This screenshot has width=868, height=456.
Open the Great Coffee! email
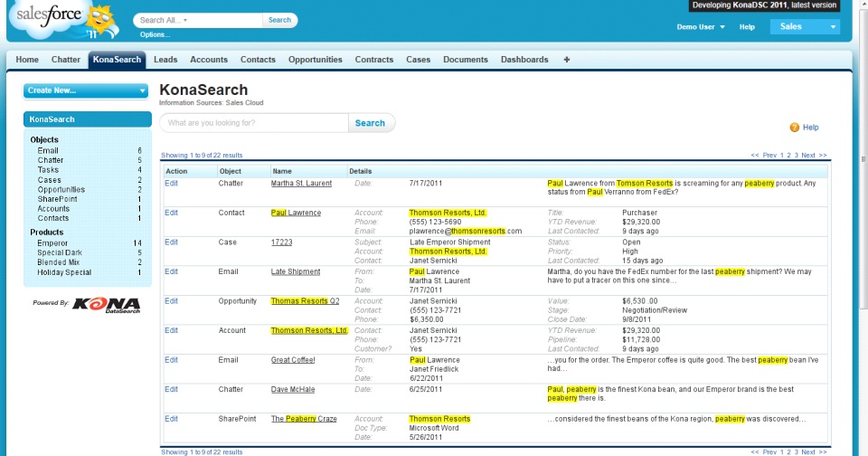click(x=293, y=360)
